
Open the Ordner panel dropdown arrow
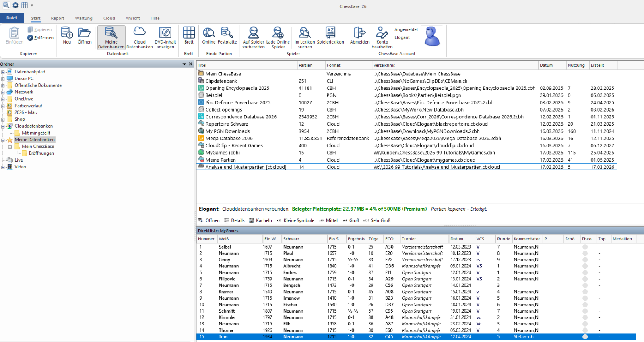pos(184,64)
